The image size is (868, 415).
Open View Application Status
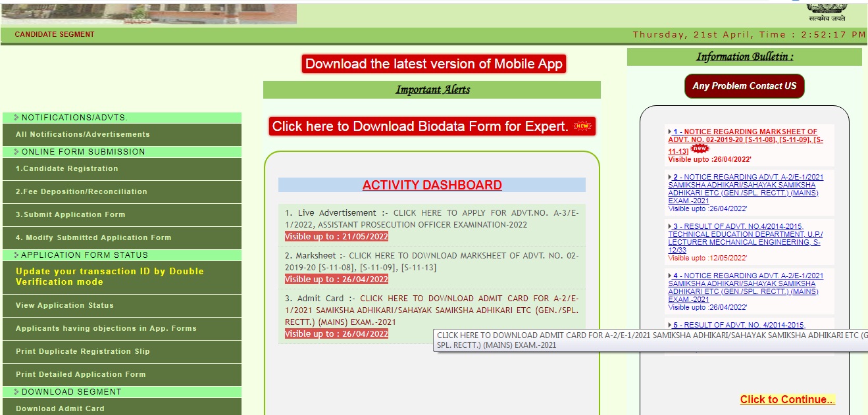(x=64, y=305)
